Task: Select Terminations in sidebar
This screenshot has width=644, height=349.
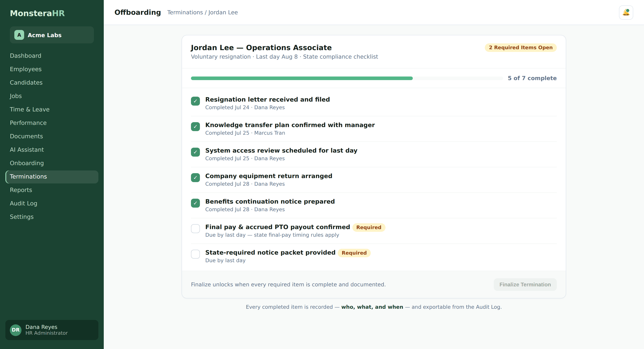Action: (x=52, y=177)
